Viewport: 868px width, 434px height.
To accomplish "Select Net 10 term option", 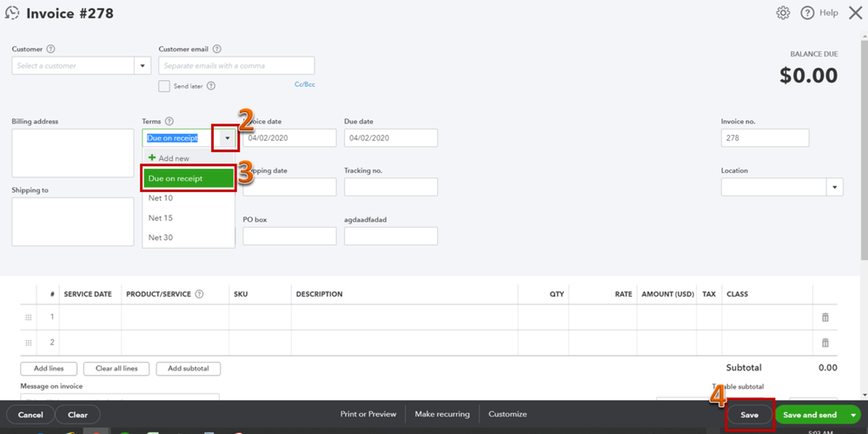I will [189, 198].
